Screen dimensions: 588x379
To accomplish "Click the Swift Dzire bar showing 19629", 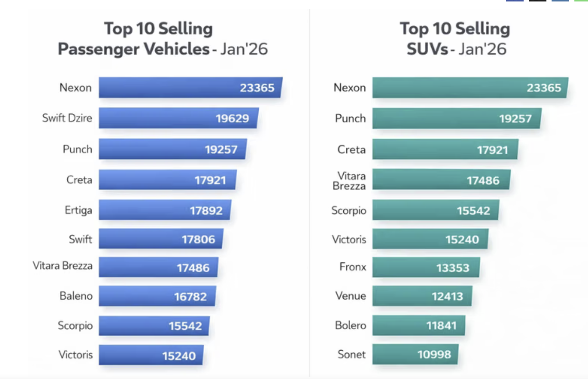I will 178,118.
